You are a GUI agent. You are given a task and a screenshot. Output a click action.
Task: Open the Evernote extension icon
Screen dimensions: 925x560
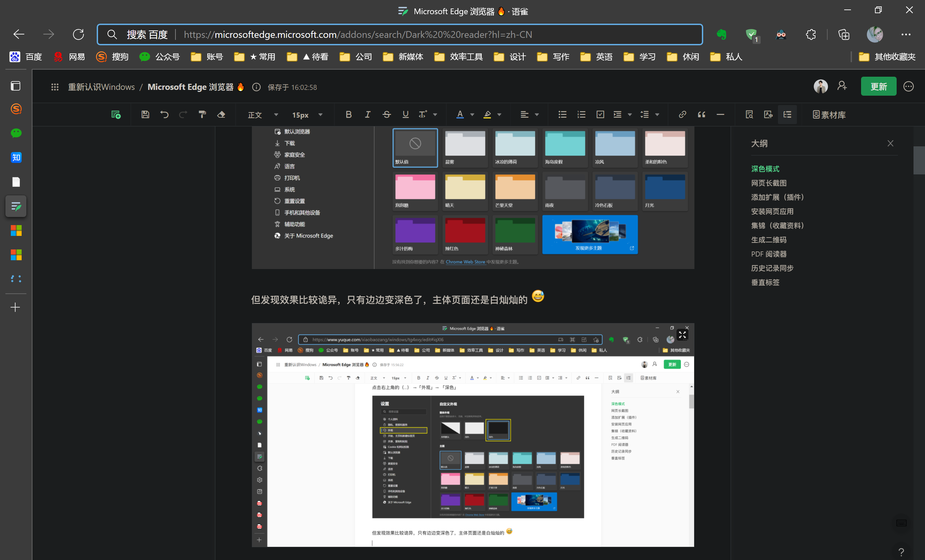tap(721, 34)
